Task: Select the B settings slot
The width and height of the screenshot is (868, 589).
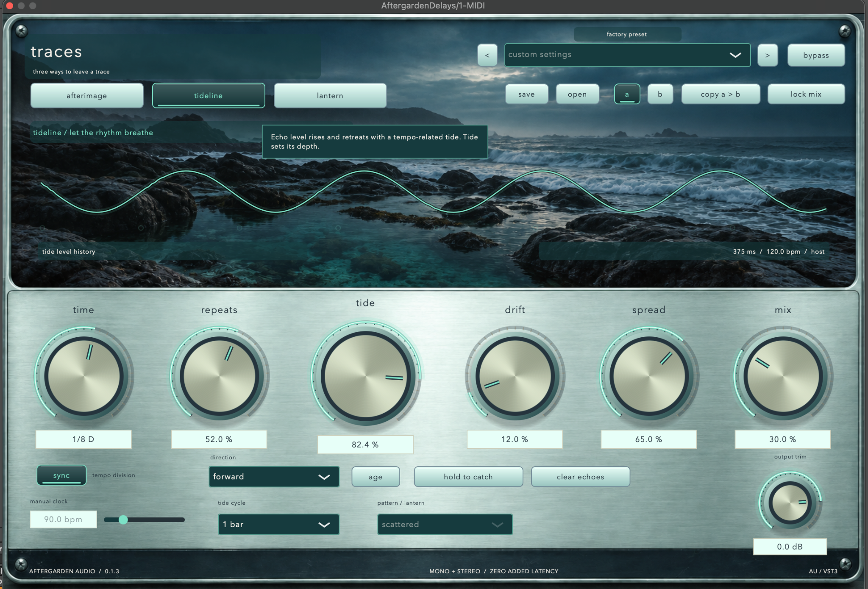Action: point(660,94)
